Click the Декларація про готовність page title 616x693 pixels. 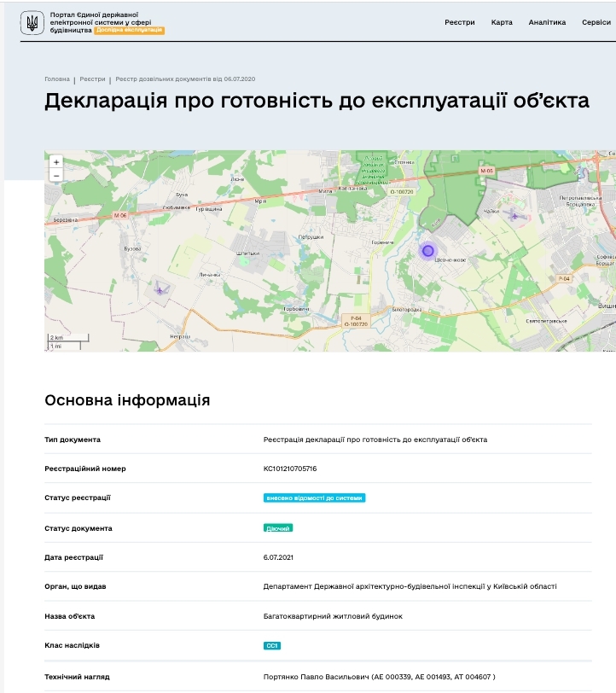pos(317,101)
